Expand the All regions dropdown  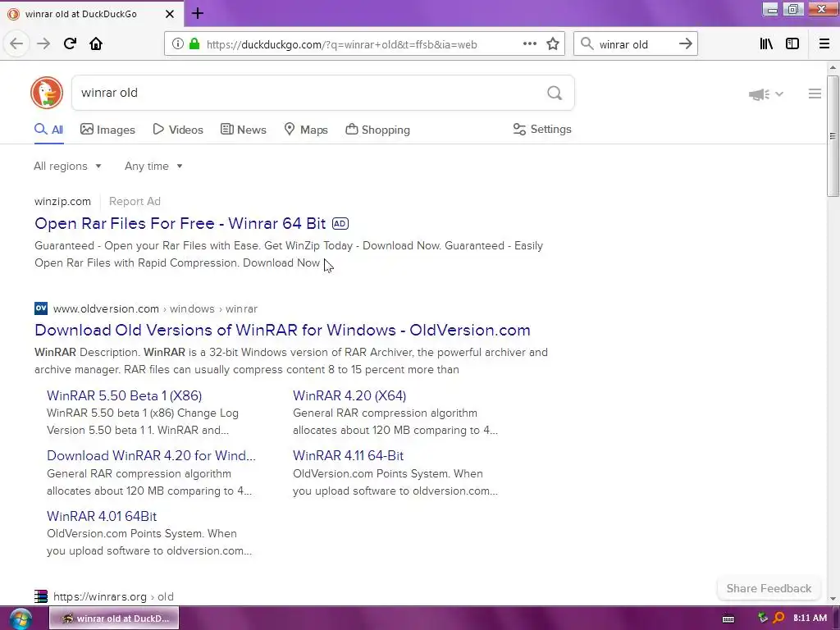[67, 166]
